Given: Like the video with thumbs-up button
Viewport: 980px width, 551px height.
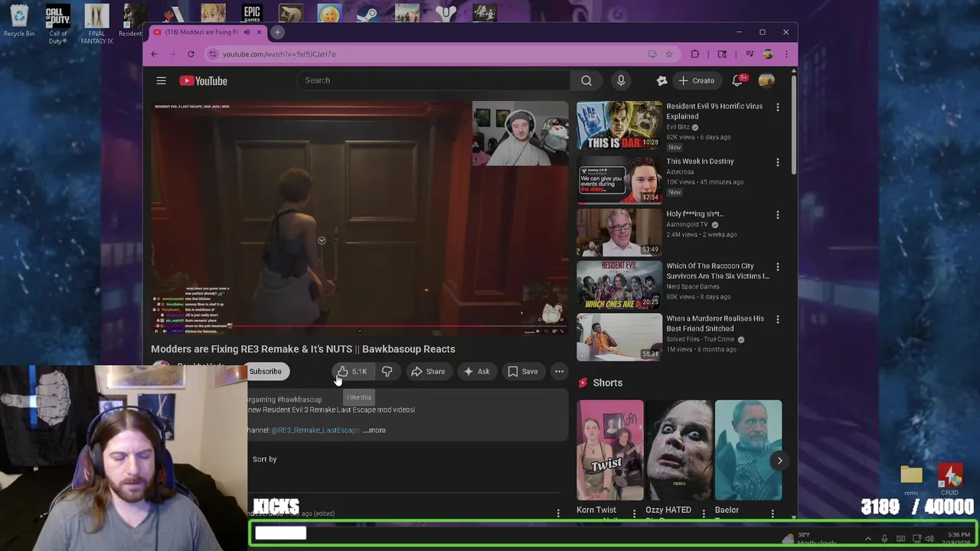Looking at the screenshot, I should 351,371.
